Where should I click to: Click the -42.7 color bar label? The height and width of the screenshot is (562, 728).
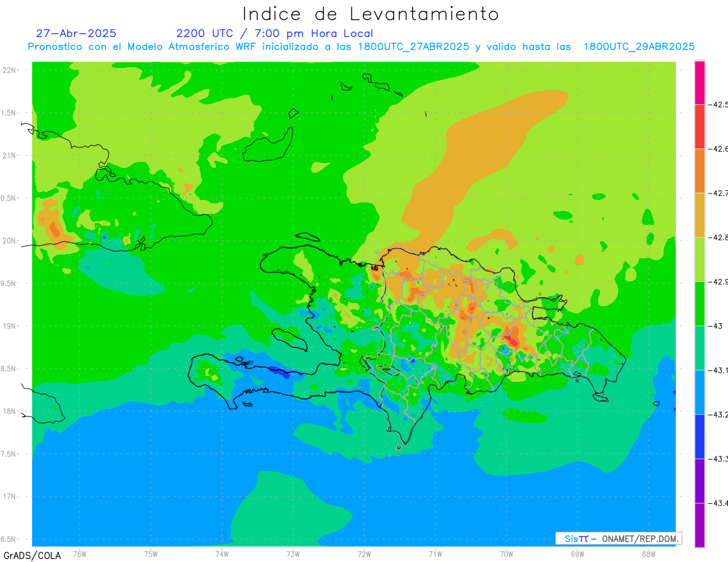[718, 193]
